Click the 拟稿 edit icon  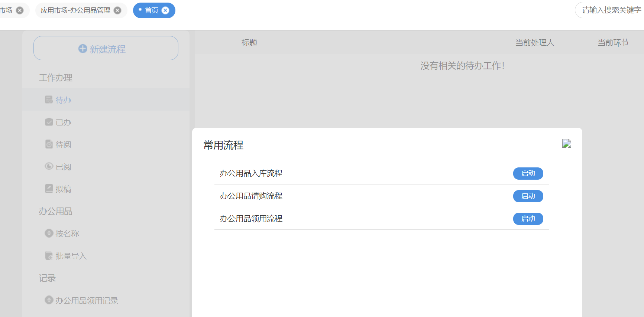coord(49,189)
